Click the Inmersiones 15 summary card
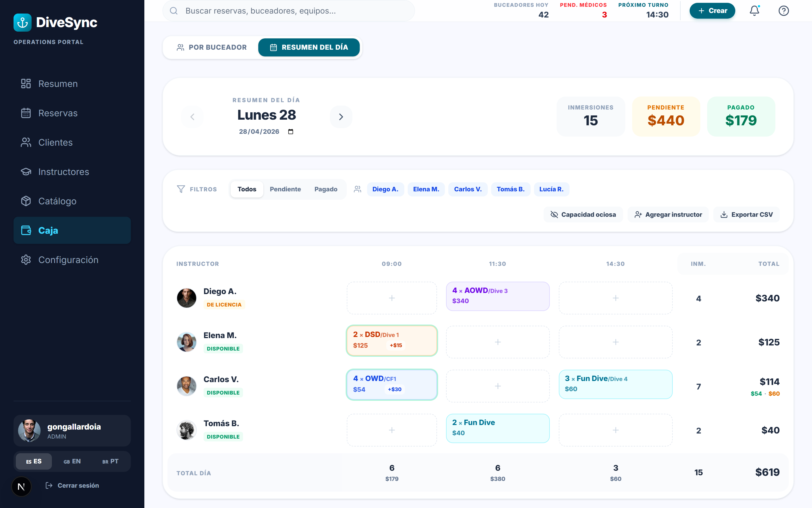 pos(591,117)
